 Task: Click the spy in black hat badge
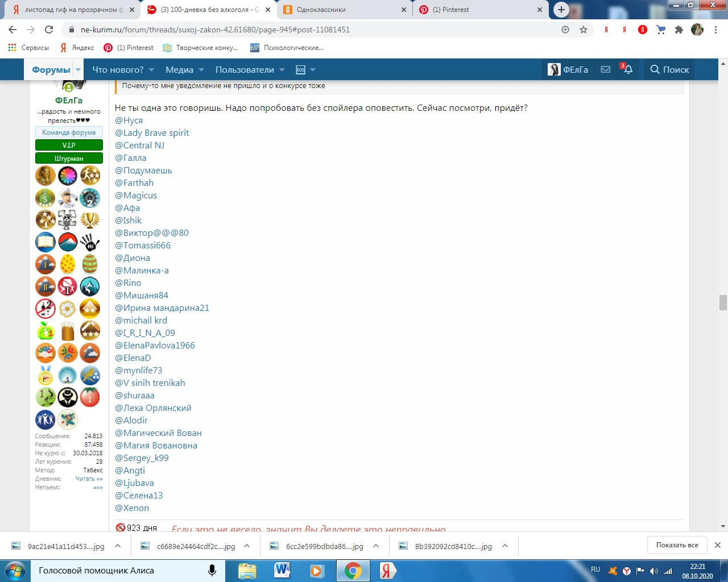67,397
